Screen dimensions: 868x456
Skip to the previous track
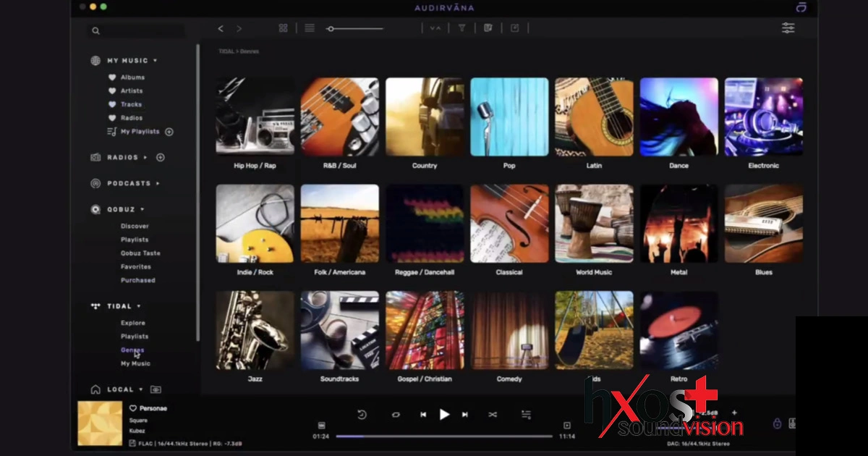[423, 415]
